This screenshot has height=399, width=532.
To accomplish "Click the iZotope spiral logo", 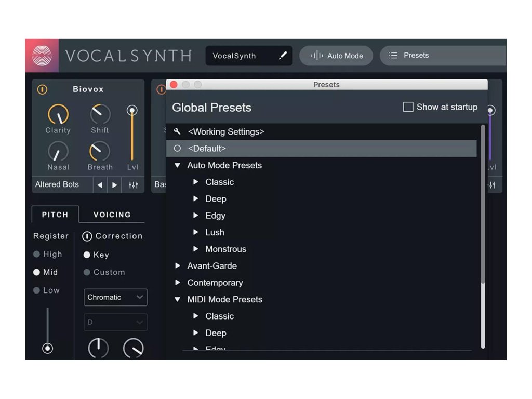I will point(42,55).
